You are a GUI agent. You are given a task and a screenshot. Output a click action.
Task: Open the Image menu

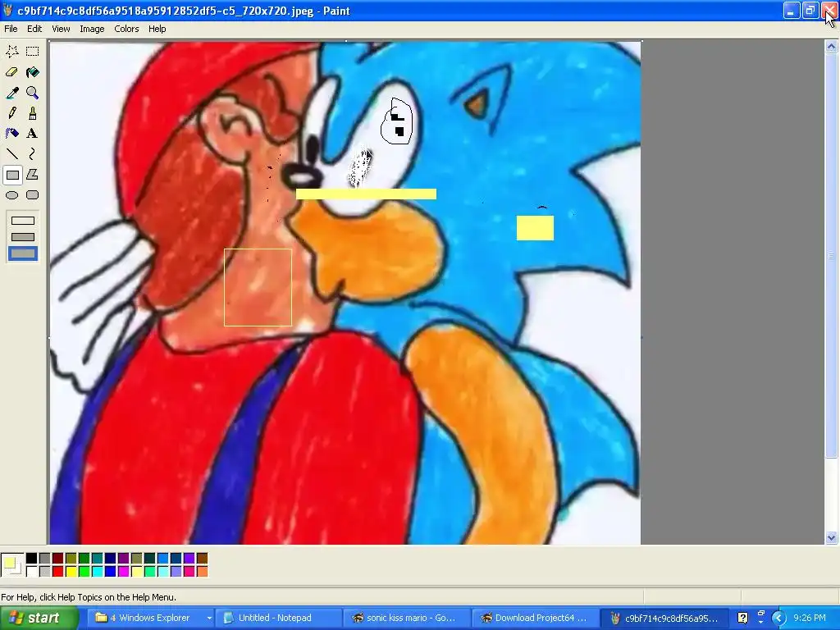pyautogui.click(x=92, y=29)
